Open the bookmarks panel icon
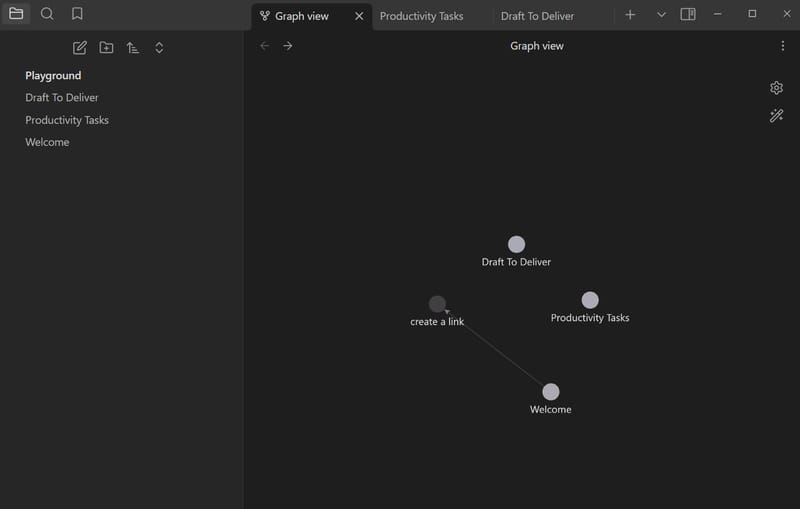This screenshot has height=509, width=800. point(77,14)
